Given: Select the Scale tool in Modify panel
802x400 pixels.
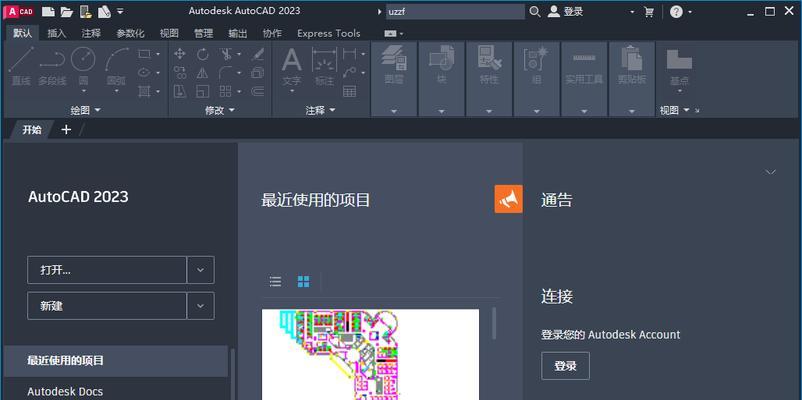Looking at the screenshot, I should tap(203, 92).
